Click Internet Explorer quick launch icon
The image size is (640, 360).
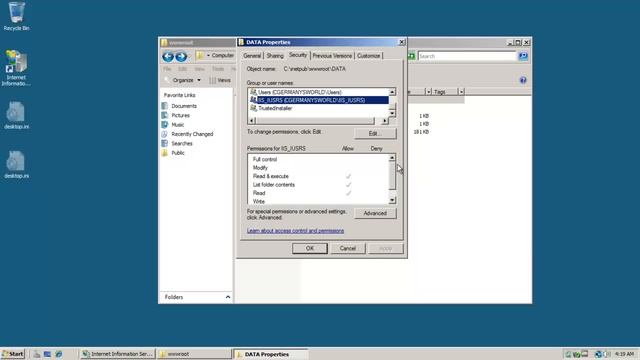pos(58,354)
